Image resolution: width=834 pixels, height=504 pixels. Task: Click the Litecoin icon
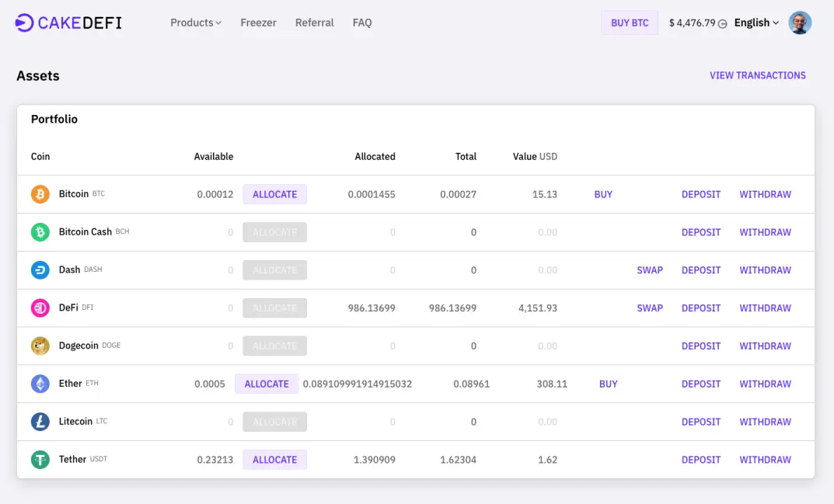(40, 422)
